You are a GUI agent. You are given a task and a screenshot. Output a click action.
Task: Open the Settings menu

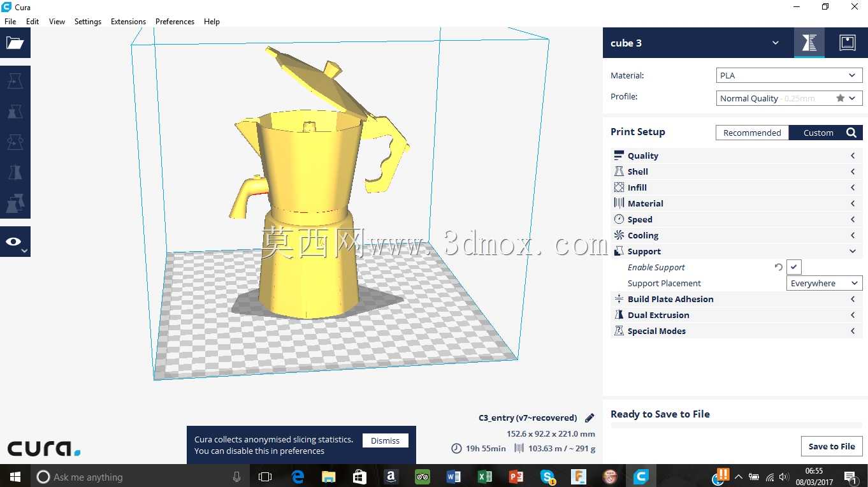coord(88,21)
